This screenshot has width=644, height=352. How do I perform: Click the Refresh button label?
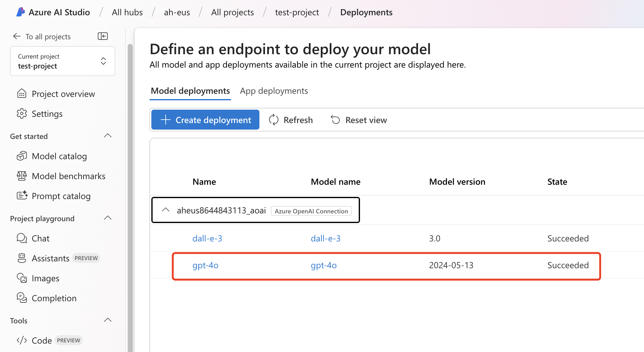pos(298,120)
